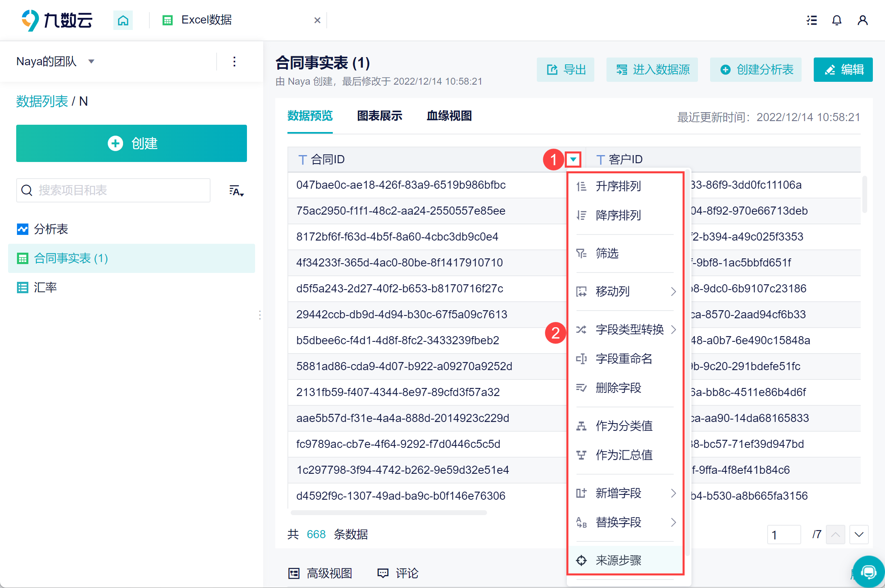Select 删除字段 from the menu

(618, 388)
